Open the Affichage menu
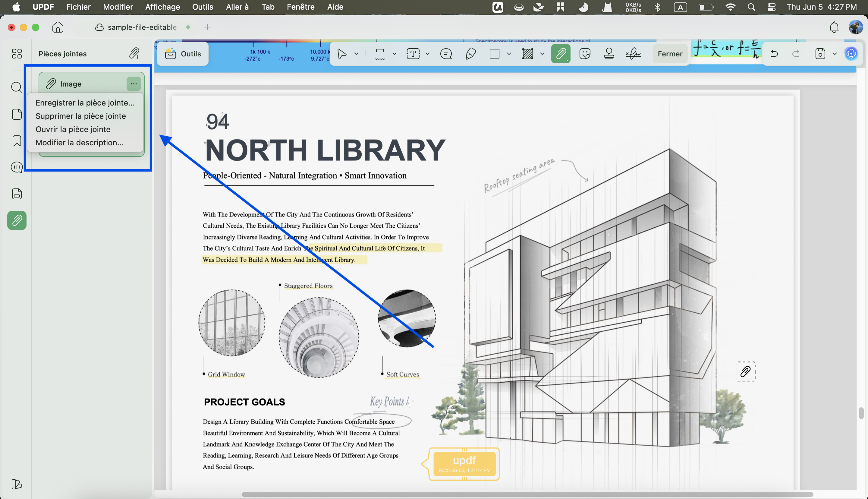 click(x=163, y=7)
